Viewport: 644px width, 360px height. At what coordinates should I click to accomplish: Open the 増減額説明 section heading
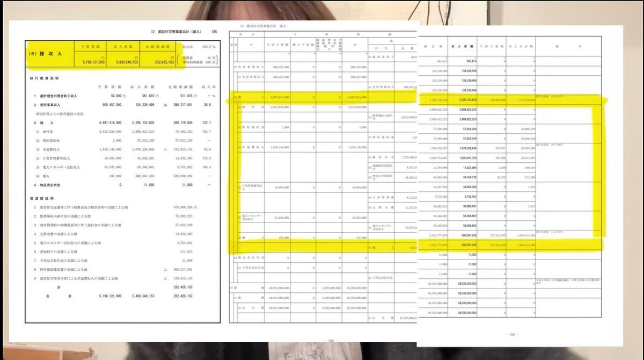coord(41,198)
